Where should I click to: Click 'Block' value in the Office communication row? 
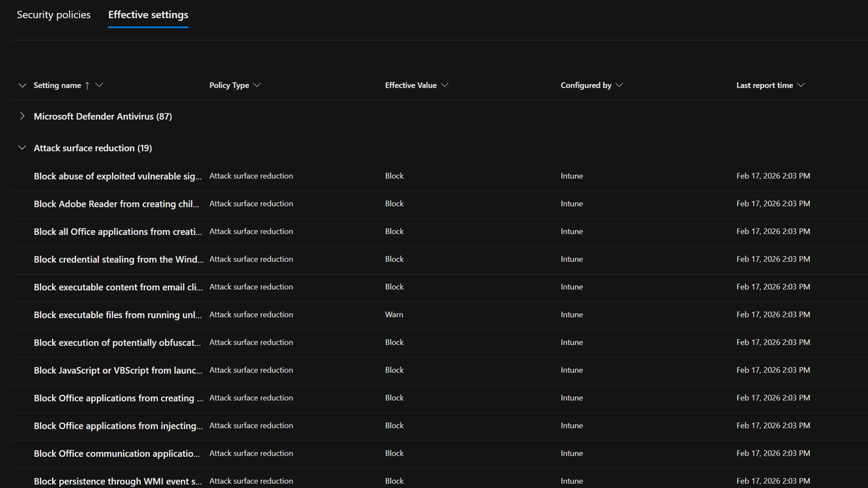pyautogui.click(x=394, y=453)
